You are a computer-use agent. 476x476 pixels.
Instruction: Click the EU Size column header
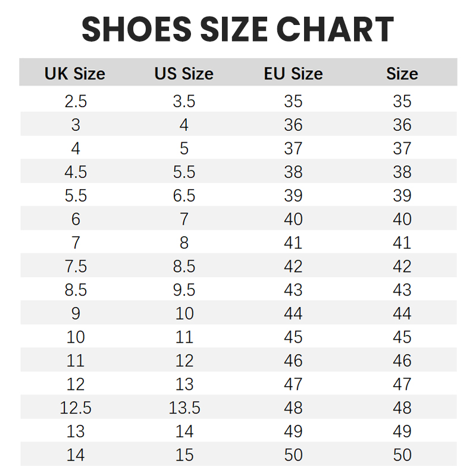coord(293,74)
